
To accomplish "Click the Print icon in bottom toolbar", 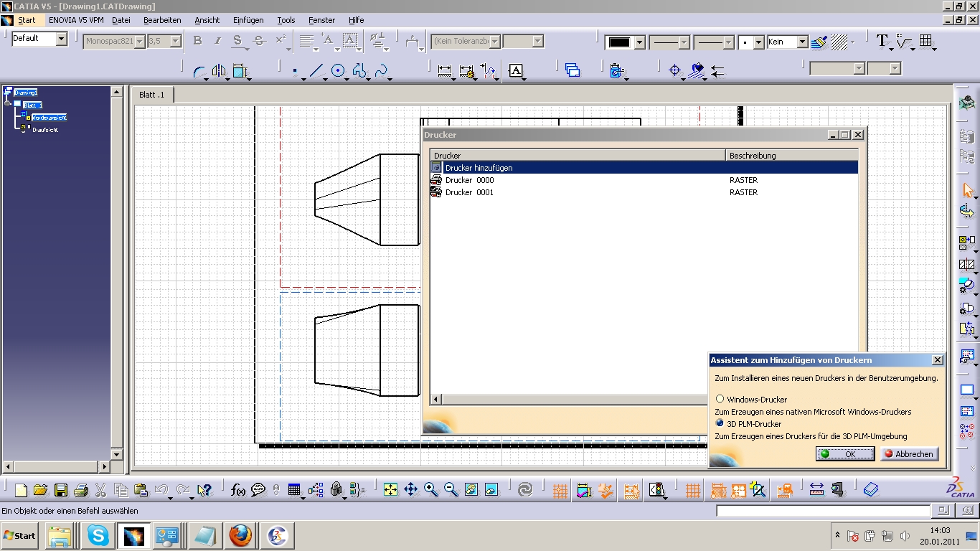I will [81, 490].
